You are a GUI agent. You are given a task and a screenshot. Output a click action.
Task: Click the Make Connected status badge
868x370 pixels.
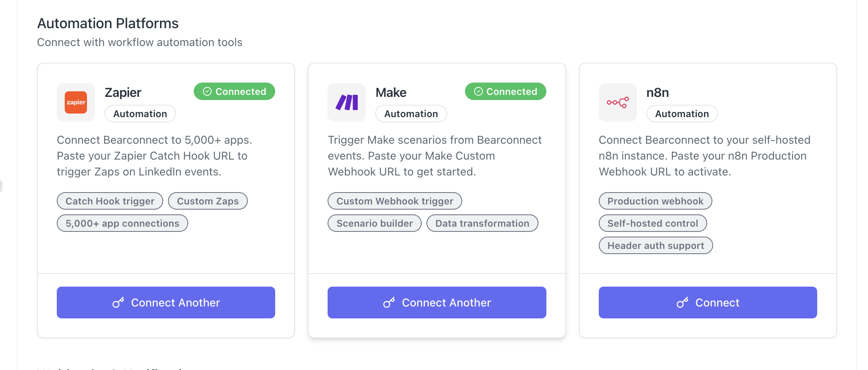(505, 92)
